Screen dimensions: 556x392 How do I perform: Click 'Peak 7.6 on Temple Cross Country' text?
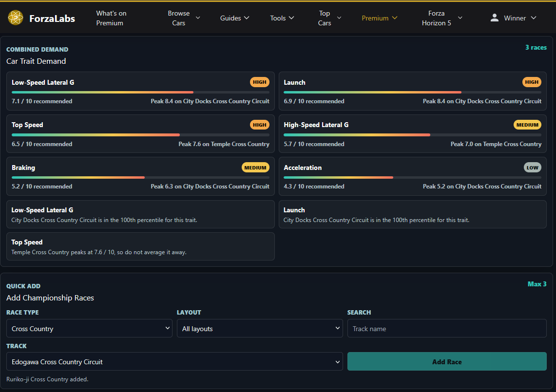click(224, 144)
